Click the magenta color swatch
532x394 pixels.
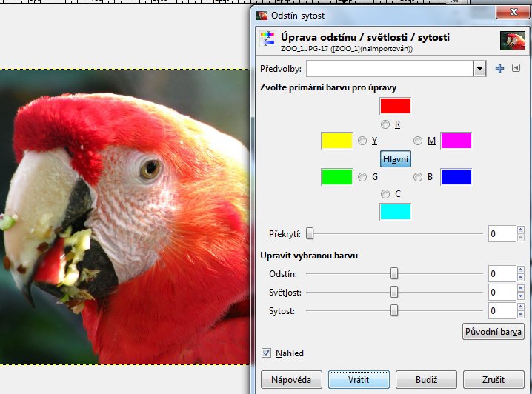pos(456,141)
